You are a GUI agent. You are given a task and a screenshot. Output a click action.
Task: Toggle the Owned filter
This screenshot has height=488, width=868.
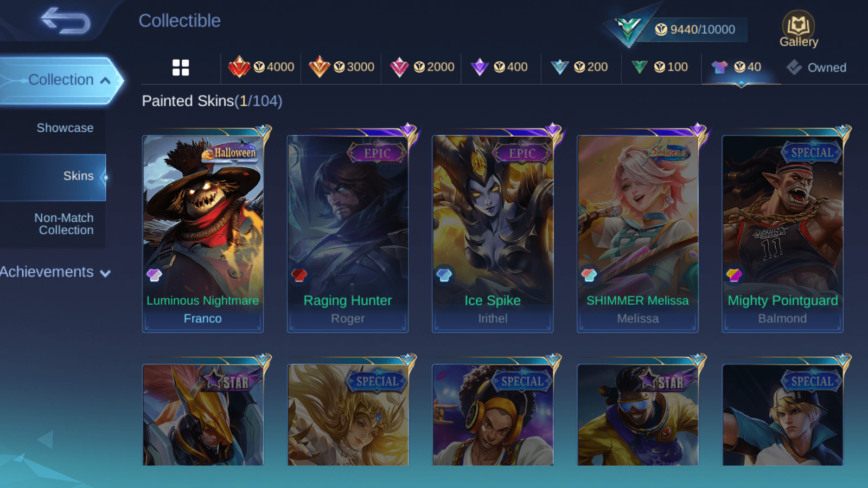pos(816,68)
